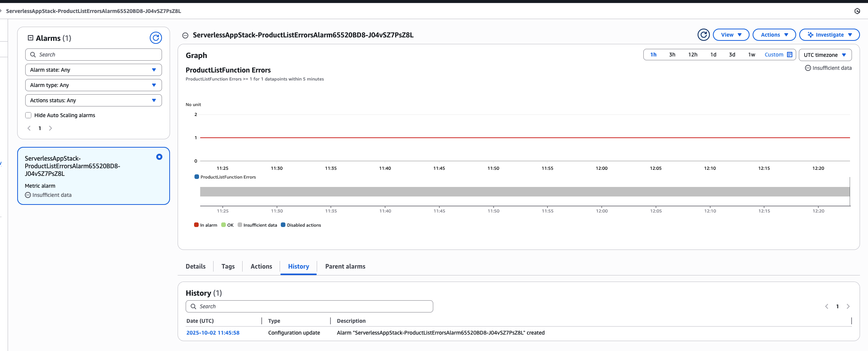Click the red In alarm legend swatch
This screenshot has width=868, height=351.
[x=196, y=225]
